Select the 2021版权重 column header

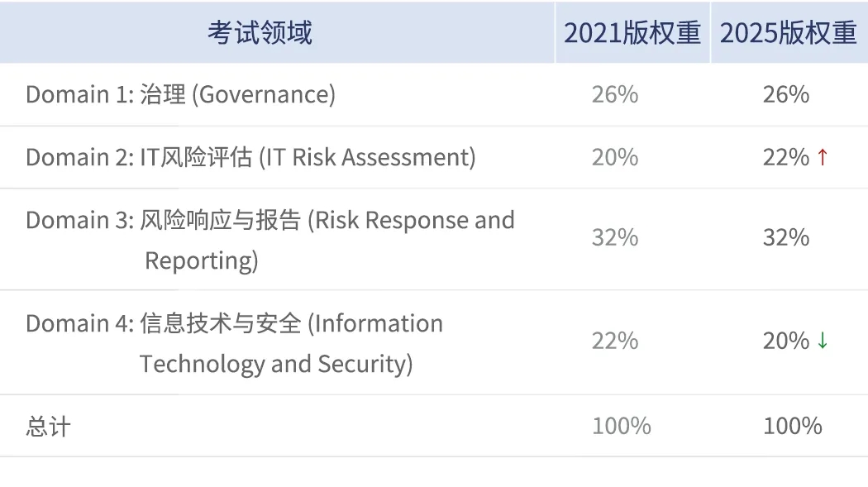(632, 33)
